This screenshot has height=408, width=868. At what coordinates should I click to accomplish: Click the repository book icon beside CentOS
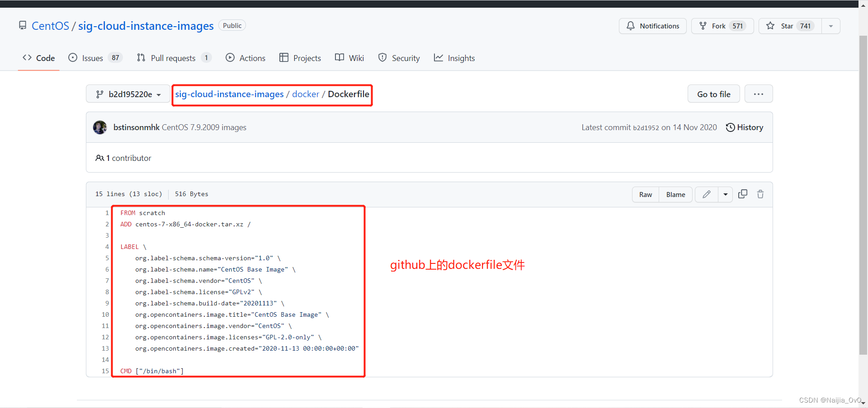(23, 26)
